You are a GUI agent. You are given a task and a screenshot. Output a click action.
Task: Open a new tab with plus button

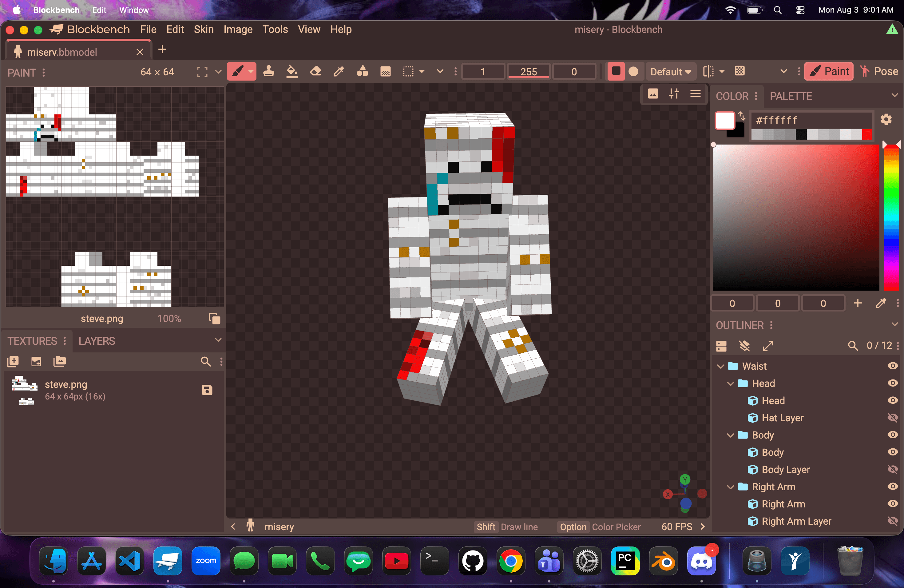point(162,50)
